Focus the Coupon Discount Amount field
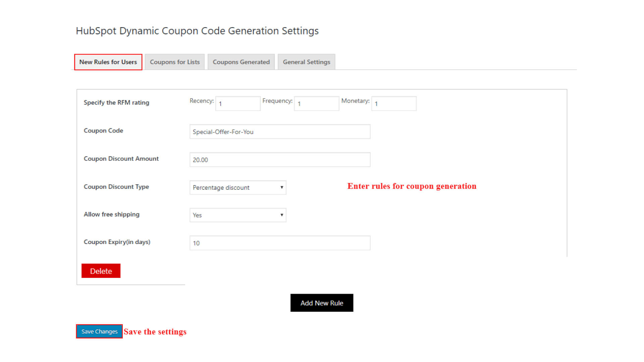The width and height of the screenshot is (644, 362). pos(280,160)
